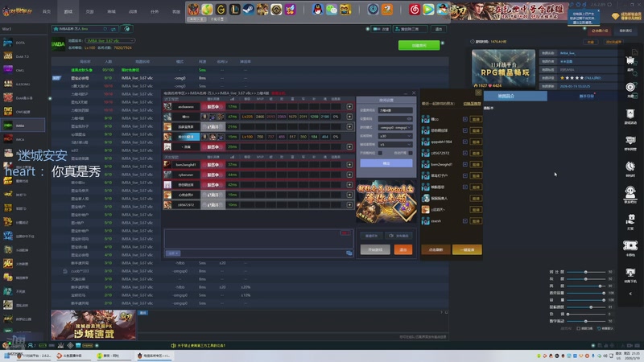Click the circular target icon in right sidebar

(x=630, y=87)
